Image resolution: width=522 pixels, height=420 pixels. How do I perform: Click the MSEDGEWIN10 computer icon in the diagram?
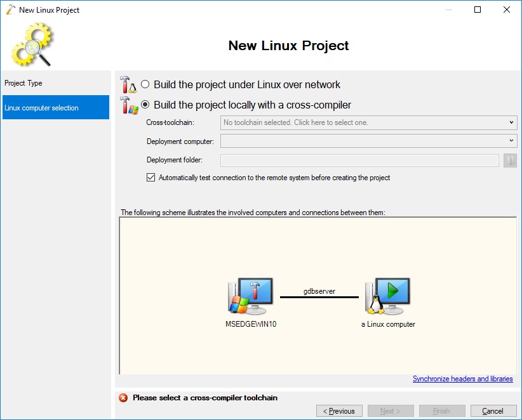[x=251, y=296]
